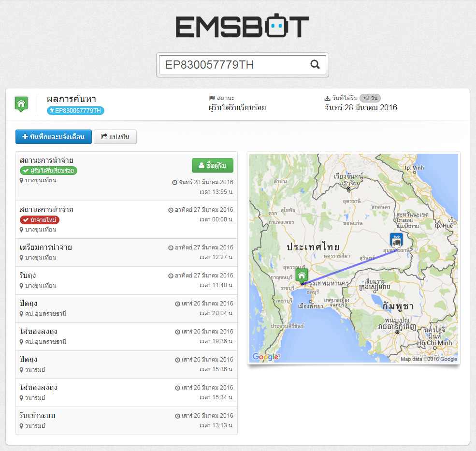
Task: Click the clock icon in the 19:36 น. row
Action: (x=177, y=332)
